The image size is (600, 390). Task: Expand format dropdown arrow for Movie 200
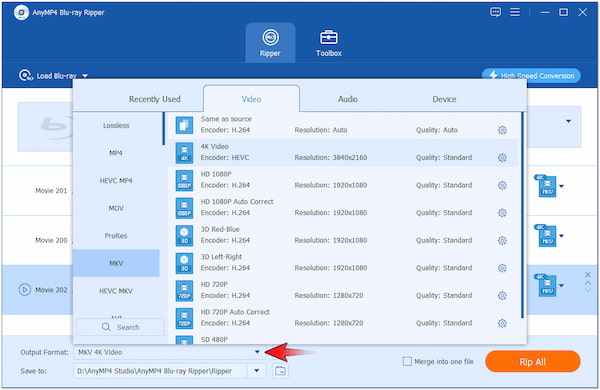pyautogui.click(x=561, y=236)
